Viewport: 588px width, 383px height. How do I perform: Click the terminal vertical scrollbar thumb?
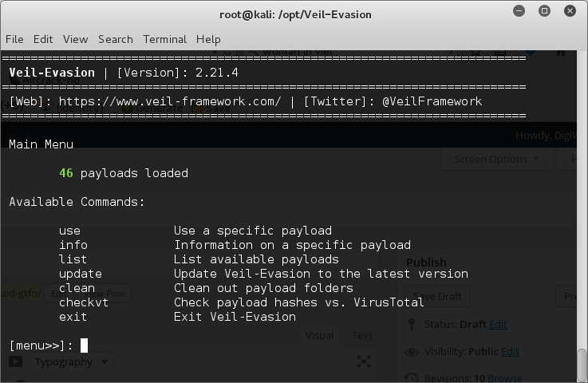pos(582,365)
